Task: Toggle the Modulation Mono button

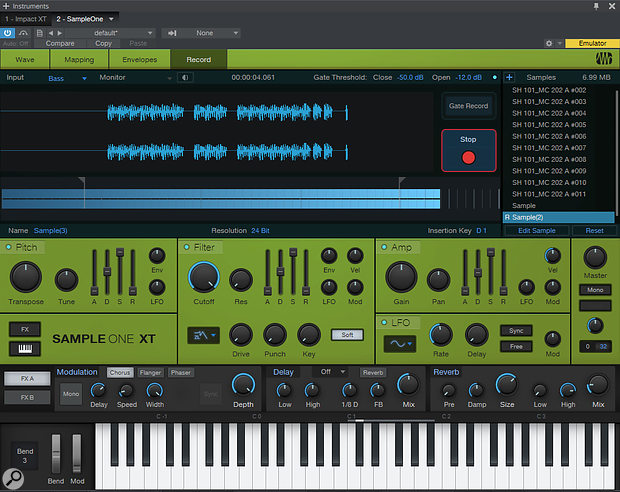Action: pos(71,394)
